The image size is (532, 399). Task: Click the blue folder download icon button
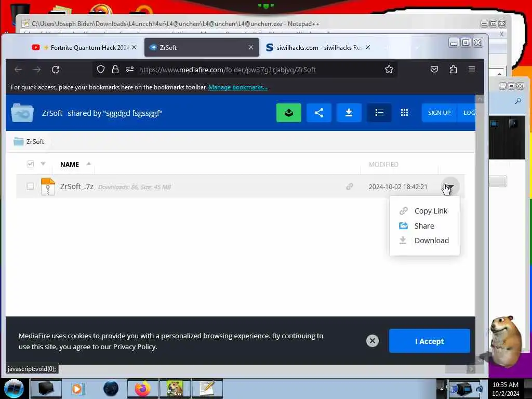[x=349, y=113]
